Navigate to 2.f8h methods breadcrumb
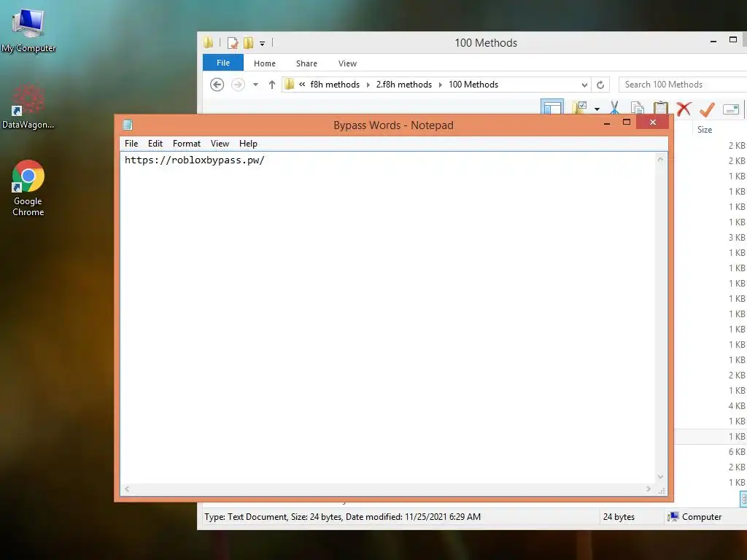This screenshot has width=747, height=560. [x=404, y=85]
